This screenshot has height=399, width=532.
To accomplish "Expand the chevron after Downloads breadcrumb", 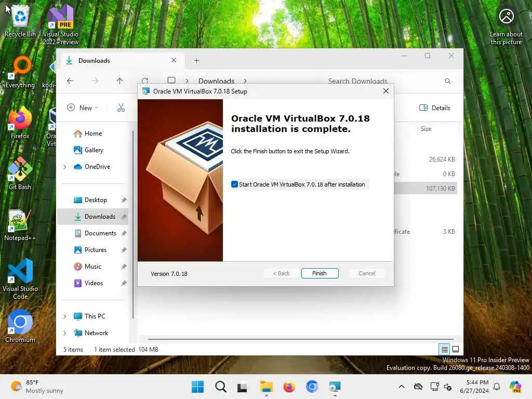I will tap(245, 81).
